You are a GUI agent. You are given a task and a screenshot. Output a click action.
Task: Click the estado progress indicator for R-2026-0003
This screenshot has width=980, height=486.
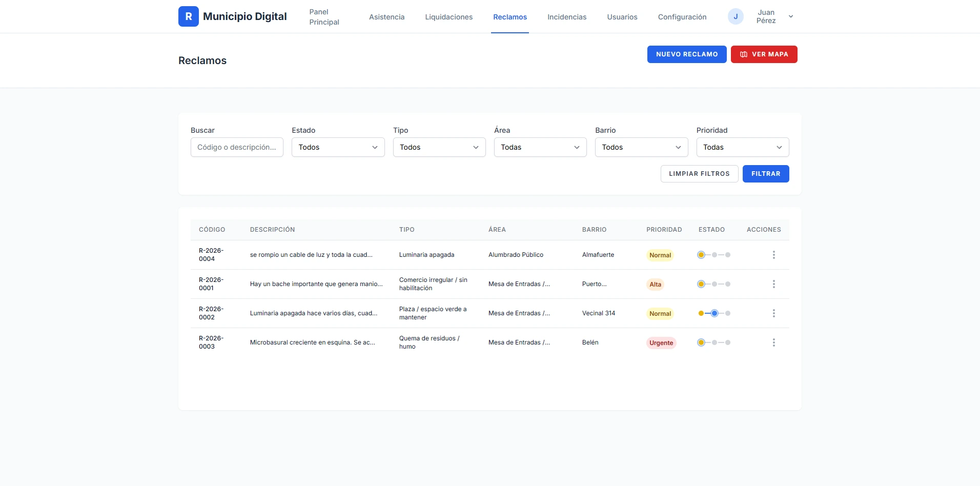(714, 342)
